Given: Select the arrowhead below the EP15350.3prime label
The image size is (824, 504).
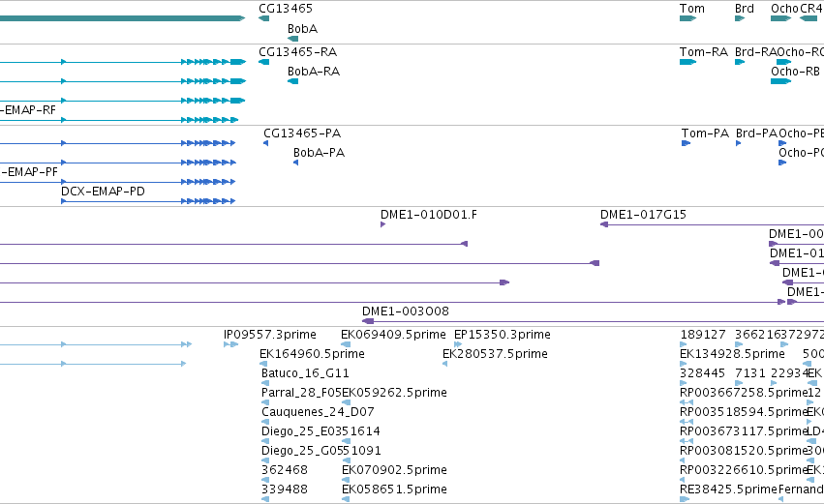Looking at the screenshot, I should point(458,344).
